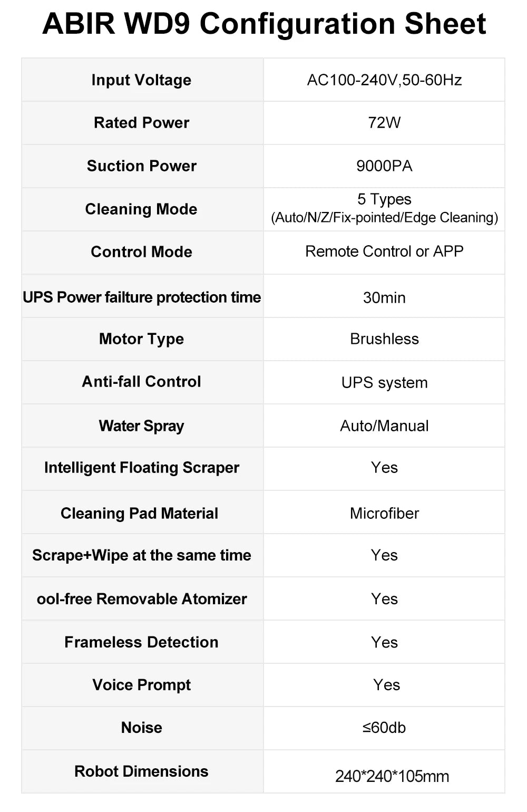Image resolution: width=527 pixels, height=812 pixels.
Task: Click the 72W rated power value
Action: 384,123
